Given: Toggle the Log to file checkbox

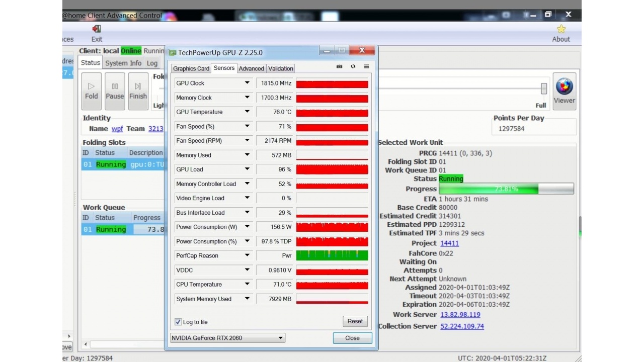Looking at the screenshot, I should 178,322.
